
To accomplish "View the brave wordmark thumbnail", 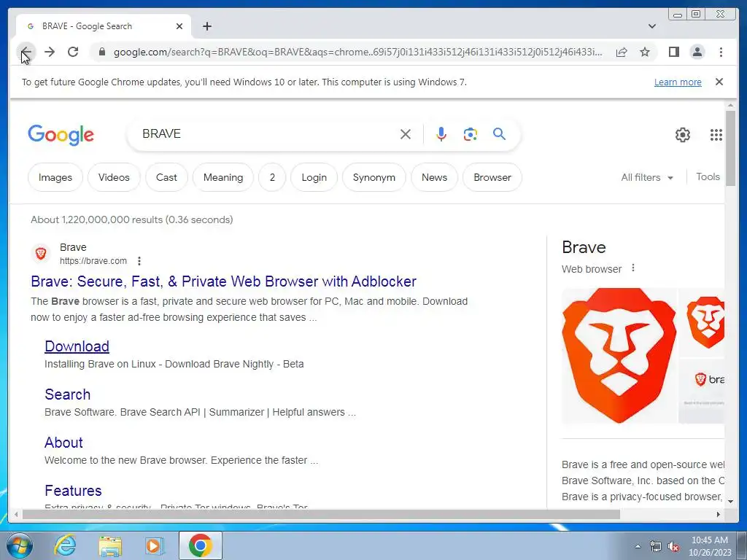I will (x=701, y=392).
